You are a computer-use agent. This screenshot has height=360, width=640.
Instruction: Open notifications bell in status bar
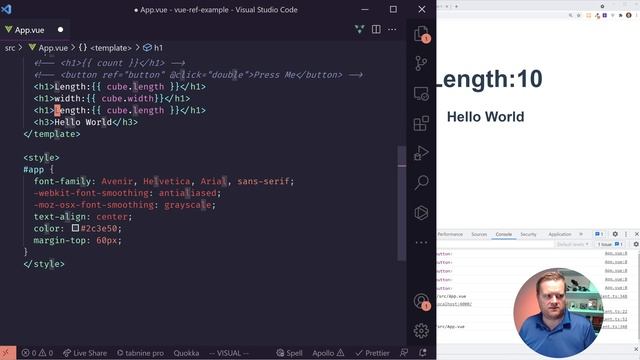pyautogui.click(x=422, y=353)
